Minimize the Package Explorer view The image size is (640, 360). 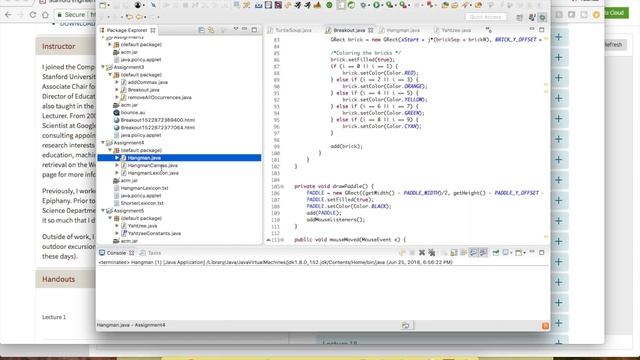click(244, 29)
